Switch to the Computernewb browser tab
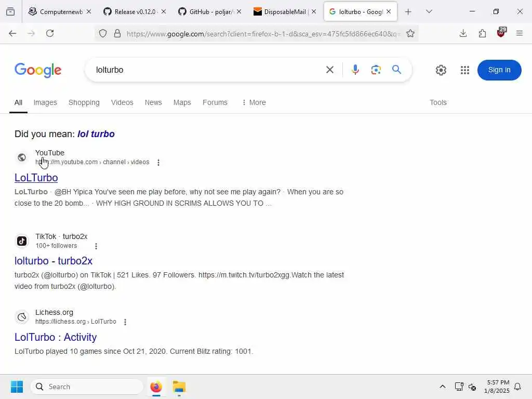Image resolution: width=532 pixels, height=399 pixels. 56,12
